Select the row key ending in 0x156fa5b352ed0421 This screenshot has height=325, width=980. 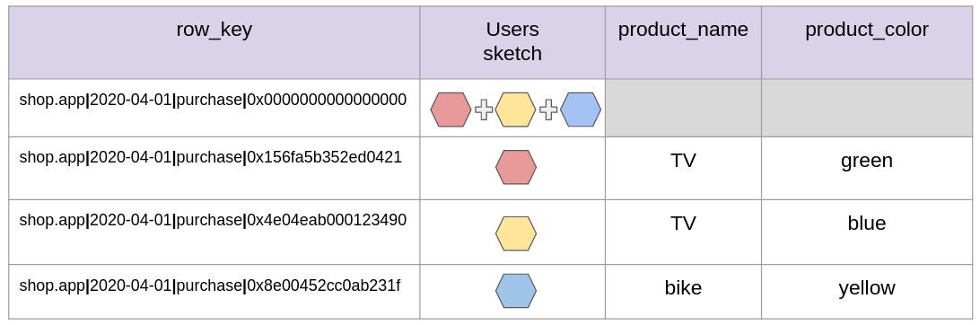[x=211, y=157]
